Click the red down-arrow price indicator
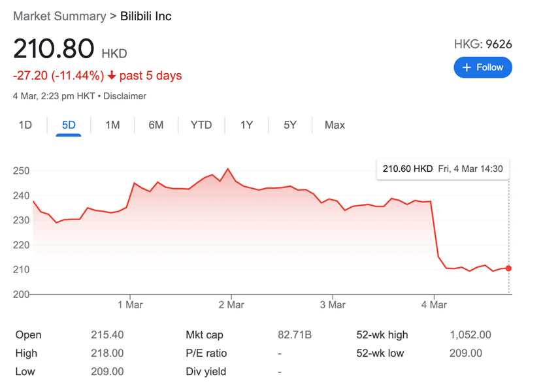This screenshot has height=392, width=543. 112,76
